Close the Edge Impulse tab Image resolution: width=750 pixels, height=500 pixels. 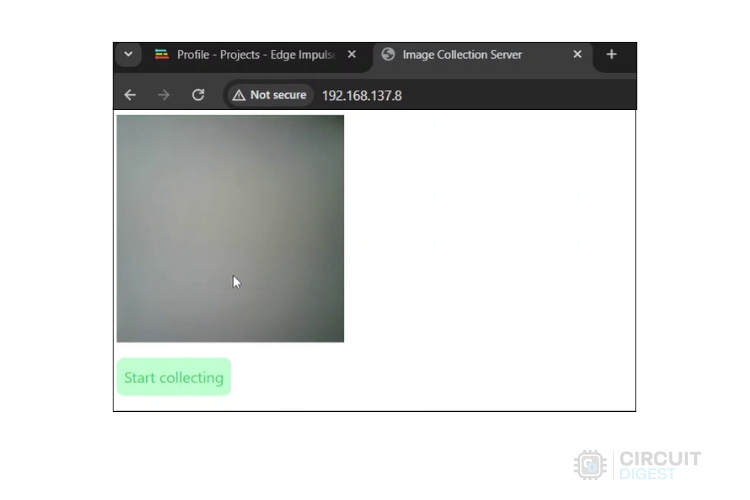pos(352,55)
